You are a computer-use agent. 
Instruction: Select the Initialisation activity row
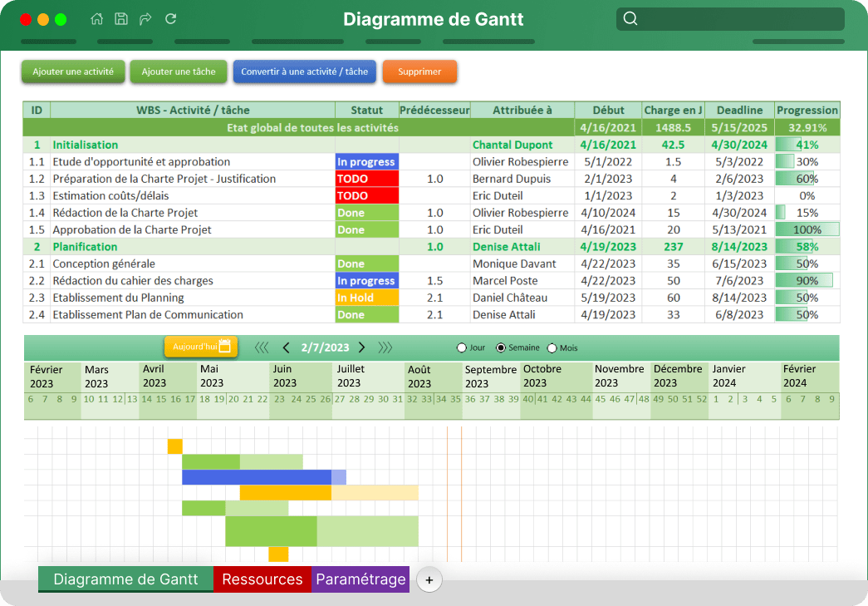click(431, 145)
